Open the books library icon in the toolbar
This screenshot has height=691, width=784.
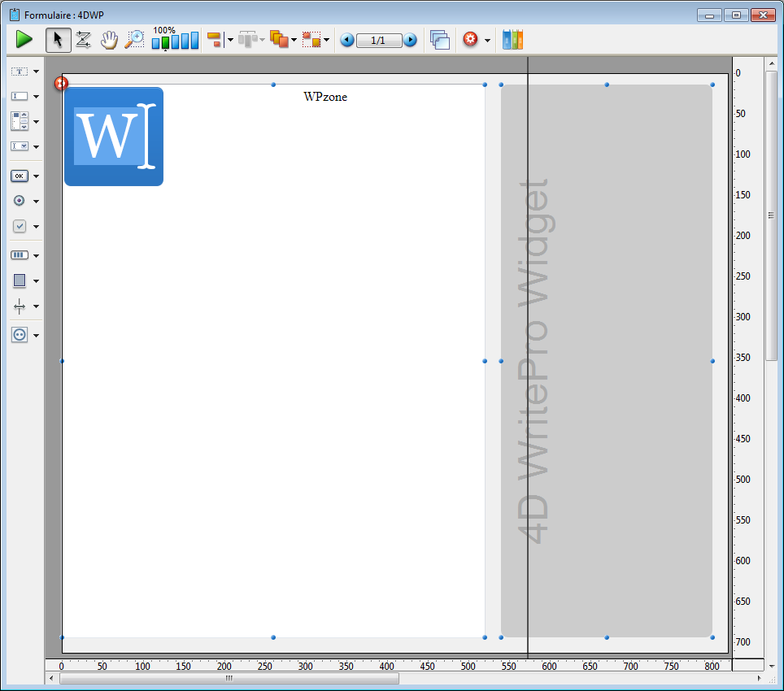point(512,40)
